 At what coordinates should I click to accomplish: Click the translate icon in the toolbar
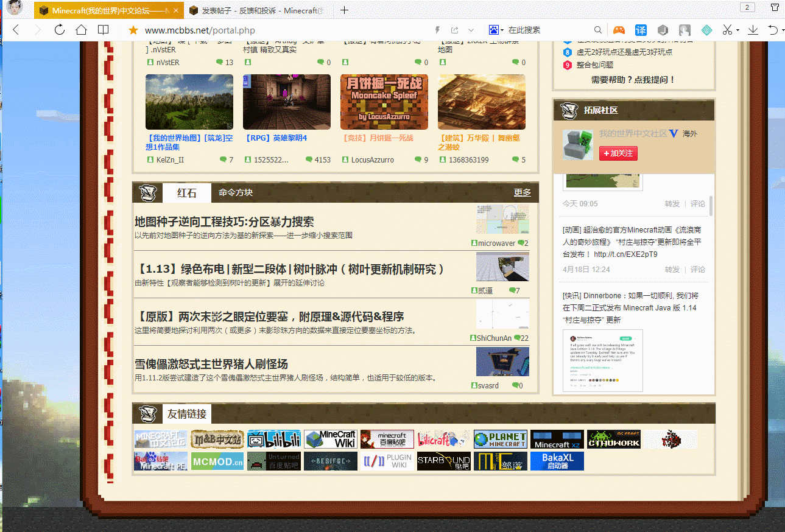[641, 30]
